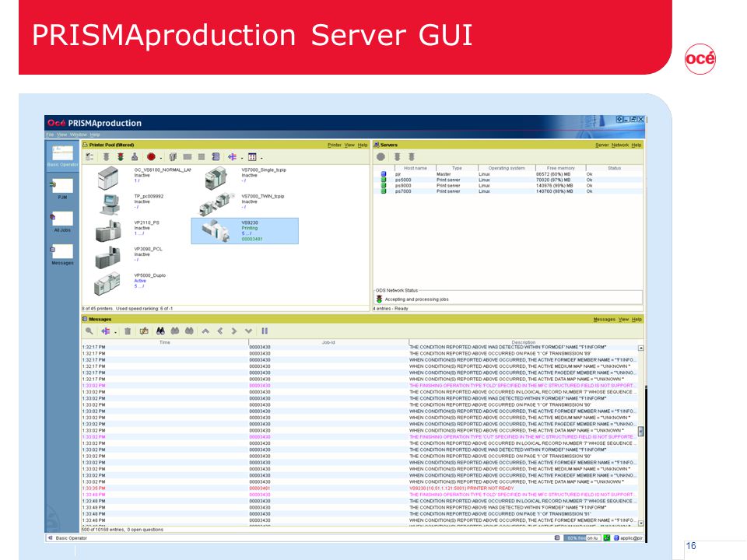Select the ps5000 print server row
Image resolution: width=747 pixels, height=560 pixels.
(x=508, y=180)
